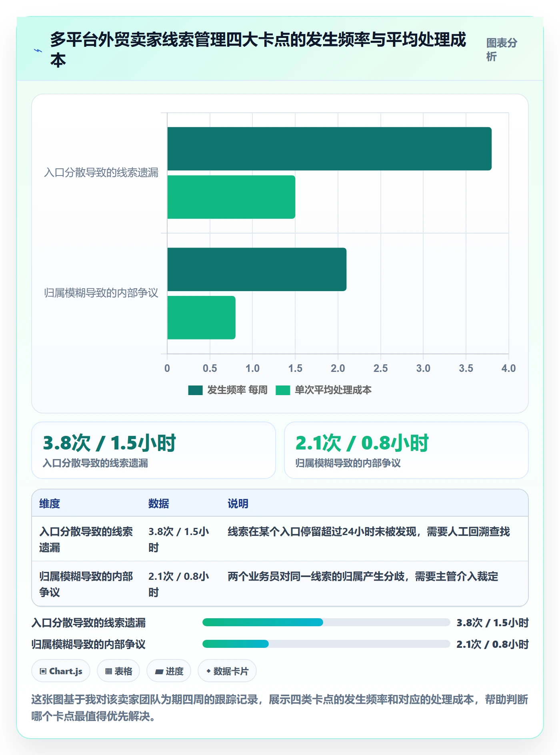Click the 数据 column header
The width and height of the screenshot is (560, 755).
[158, 503]
